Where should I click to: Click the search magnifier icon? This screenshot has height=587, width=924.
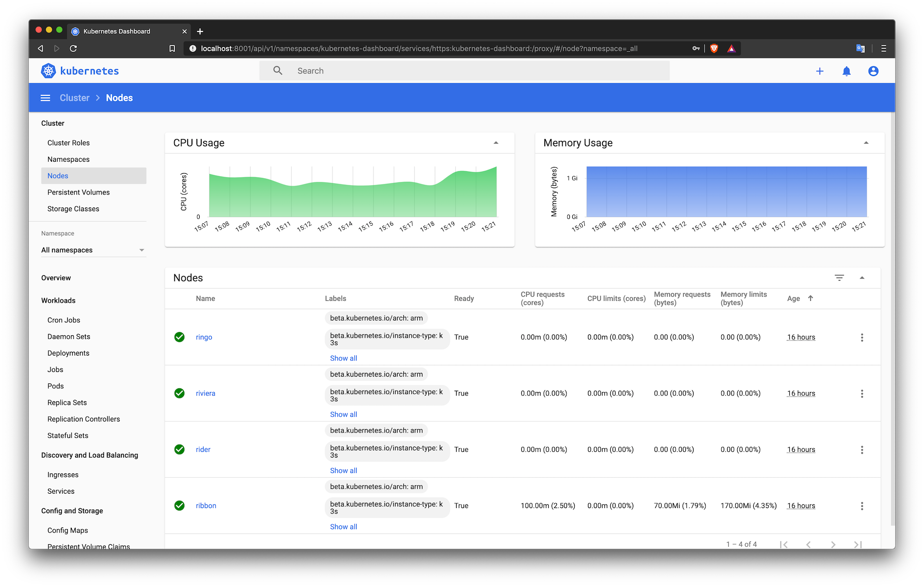[x=278, y=71]
